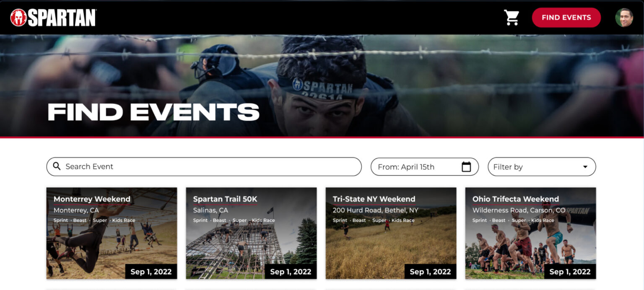Click the search magnifier icon
The width and height of the screenshot is (644, 290).
click(57, 166)
